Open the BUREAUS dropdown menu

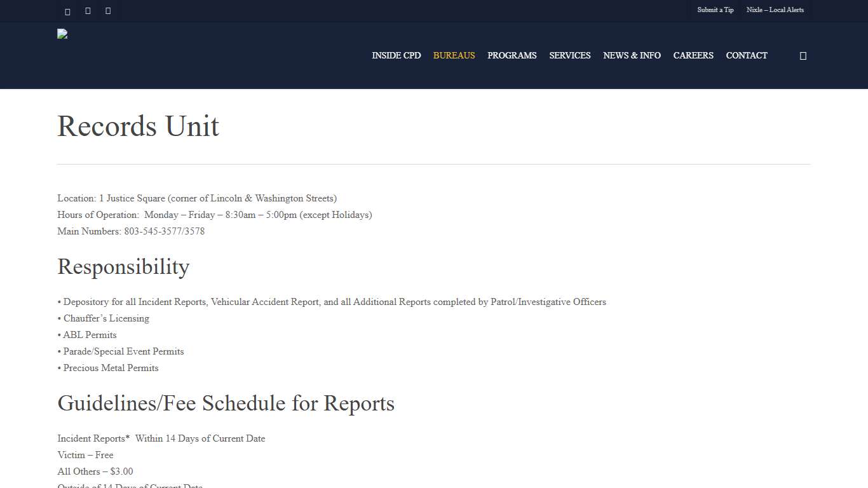click(454, 55)
